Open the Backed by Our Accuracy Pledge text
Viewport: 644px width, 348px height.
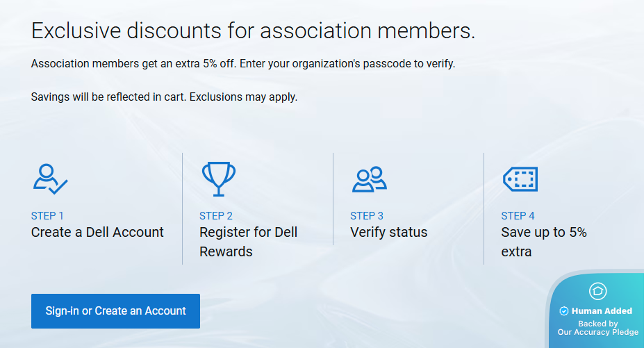point(597,328)
